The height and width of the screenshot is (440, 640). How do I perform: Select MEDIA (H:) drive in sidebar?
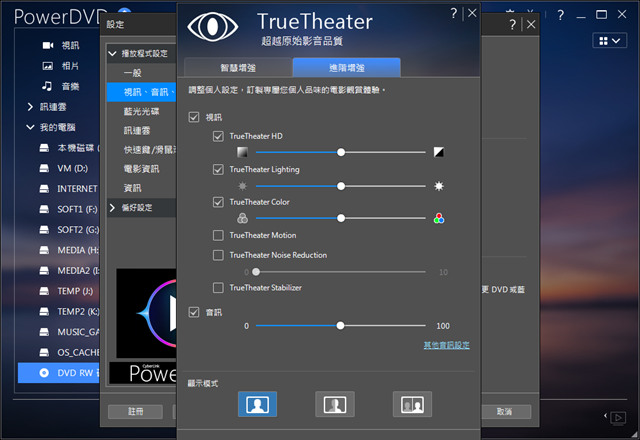pos(69,250)
